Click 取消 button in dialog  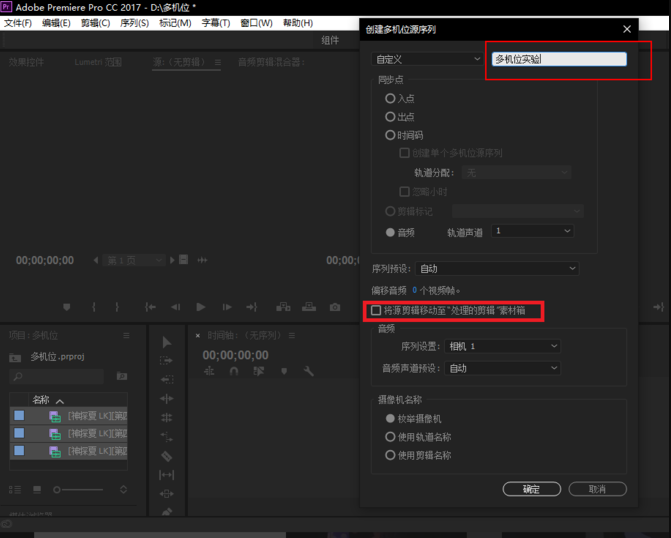point(597,489)
